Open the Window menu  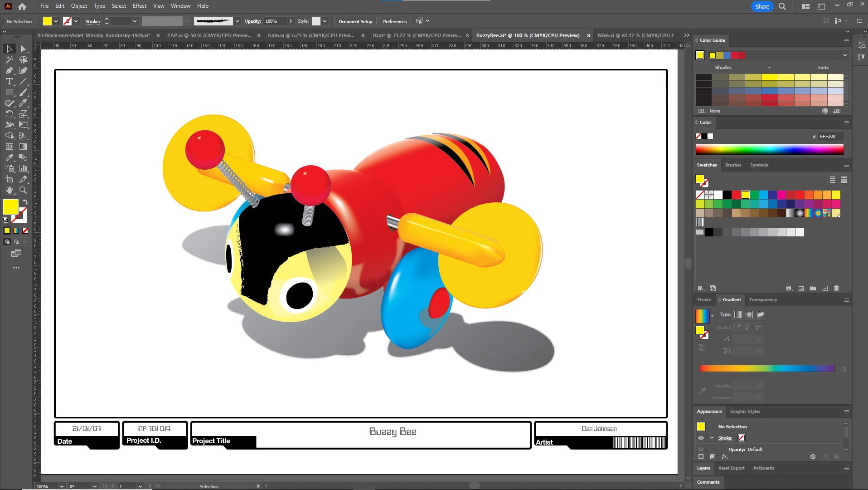(x=180, y=6)
